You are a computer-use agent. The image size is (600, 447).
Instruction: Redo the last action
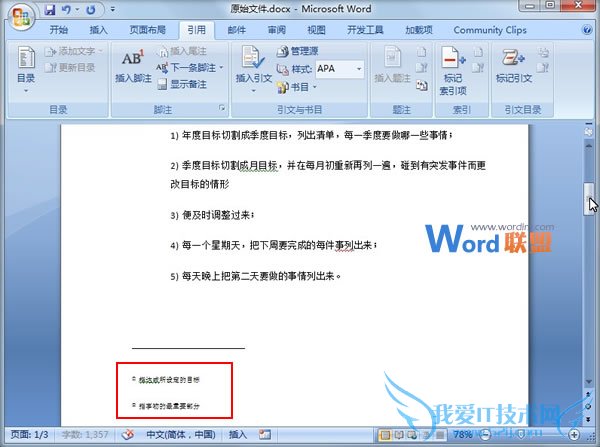tap(91, 10)
